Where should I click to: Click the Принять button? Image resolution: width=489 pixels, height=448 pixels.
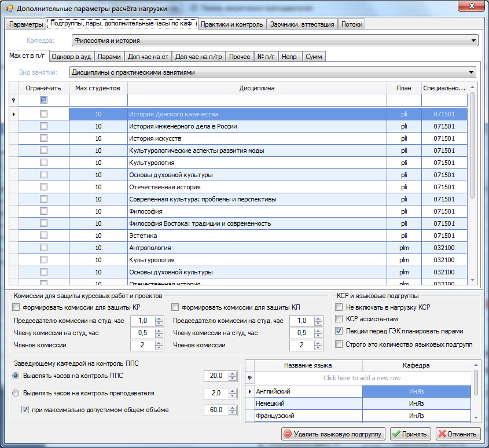coord(410,434)
